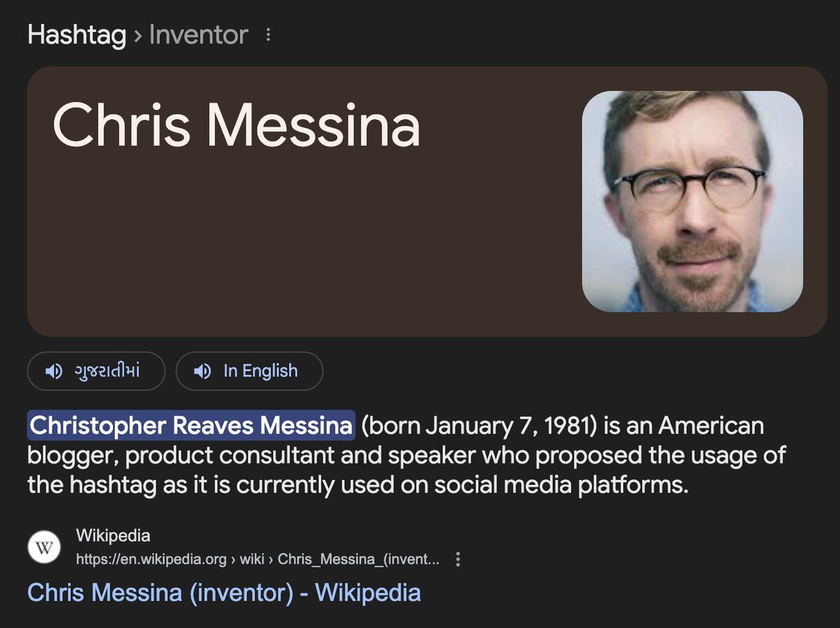Click the Chris_Messina_(invent... URL segment
The image size is (840, 628).
pyautogui.click(x=359, y=559)
